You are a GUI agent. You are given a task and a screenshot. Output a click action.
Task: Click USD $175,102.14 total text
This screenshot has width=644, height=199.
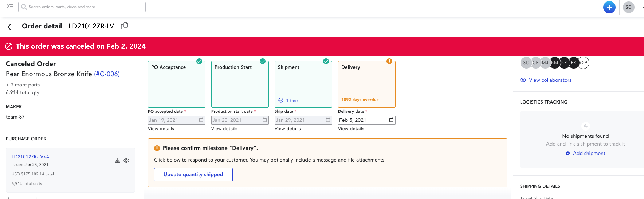(33, 174)
